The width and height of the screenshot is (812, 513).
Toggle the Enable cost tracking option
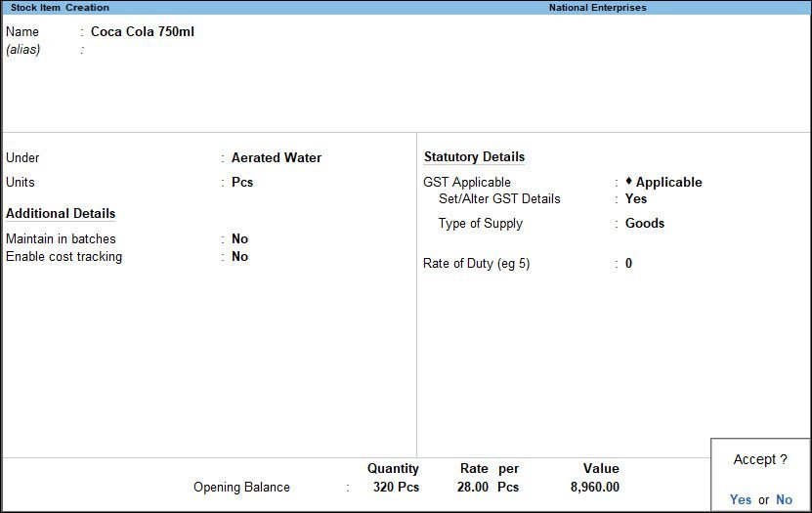(239, 256)
